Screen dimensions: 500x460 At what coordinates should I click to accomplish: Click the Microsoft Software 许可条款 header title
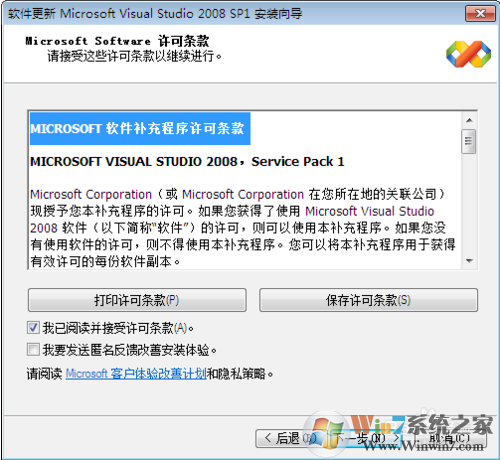pyautogui.click(x=117, y=41)
